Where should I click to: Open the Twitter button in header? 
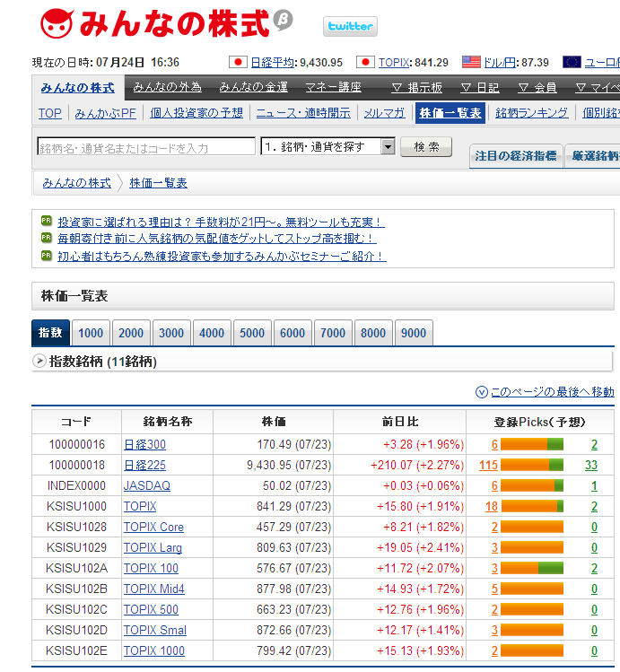point(350,26)
